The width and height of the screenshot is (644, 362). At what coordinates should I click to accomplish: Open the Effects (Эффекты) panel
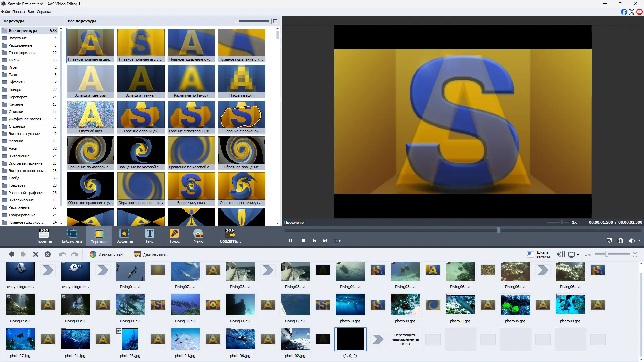point(124,236)
